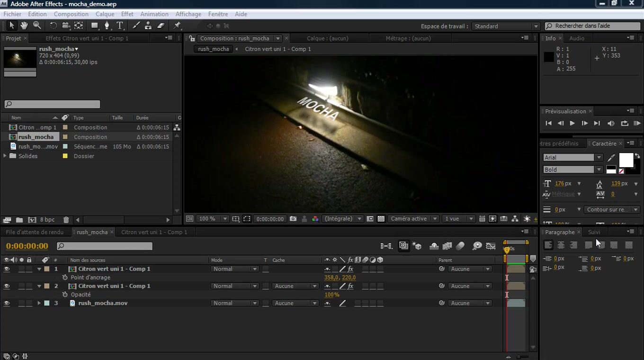Switch to File d'attente de rendu tab
The image size is (644, 360).
coord(35,232)
